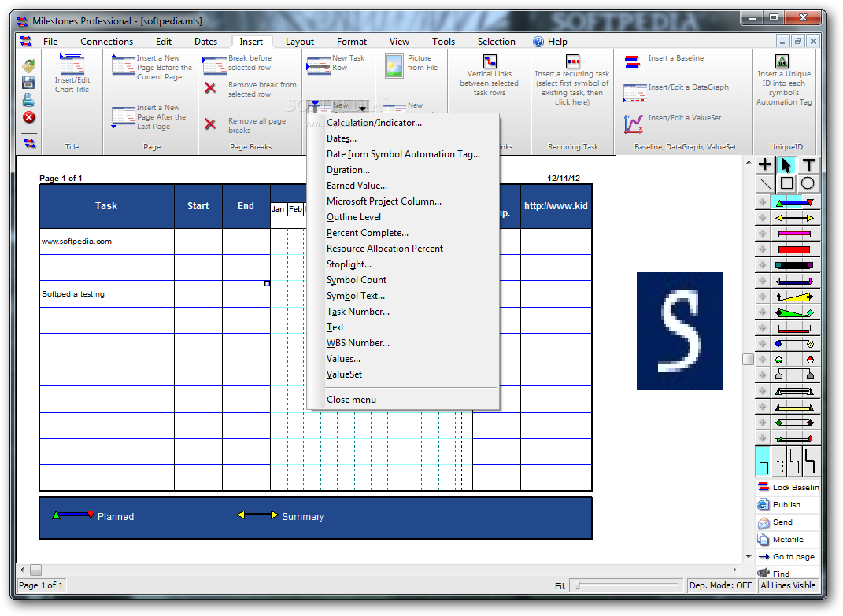Click the Softpedia S logo image
The height and width of the screenshot is (616, 843).
[x=679, y=331]
